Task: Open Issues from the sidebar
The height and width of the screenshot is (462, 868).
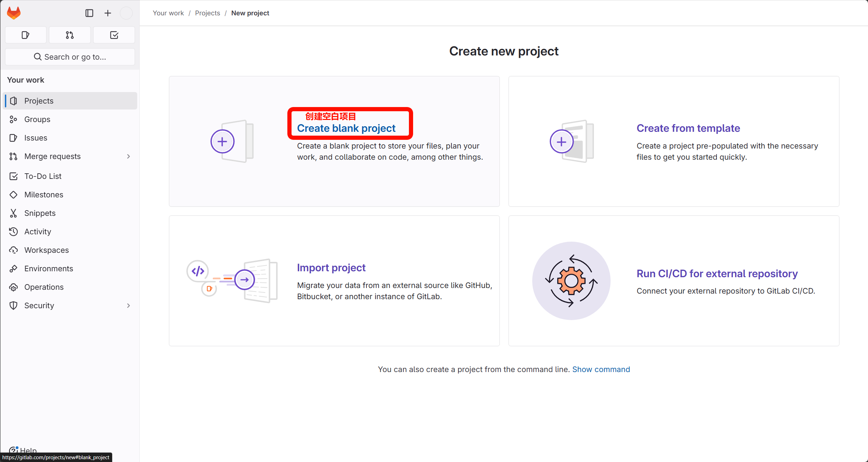Action: point(70,138)
